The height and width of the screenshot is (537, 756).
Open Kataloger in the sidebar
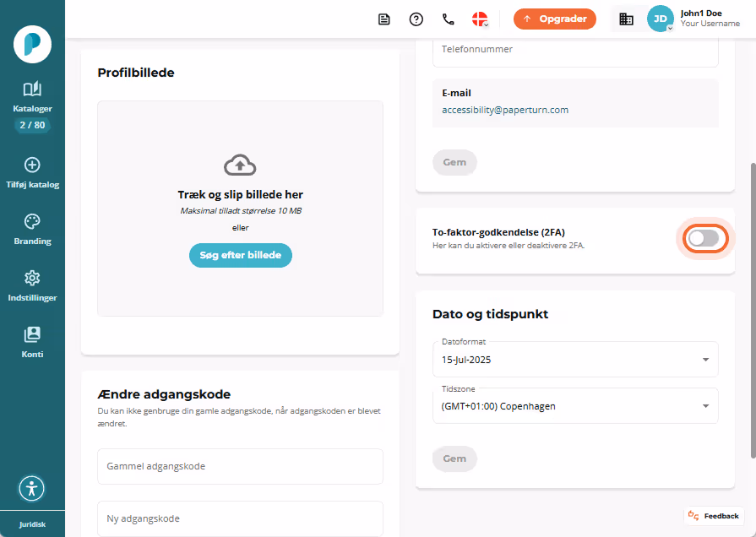[x=32, y=97]
